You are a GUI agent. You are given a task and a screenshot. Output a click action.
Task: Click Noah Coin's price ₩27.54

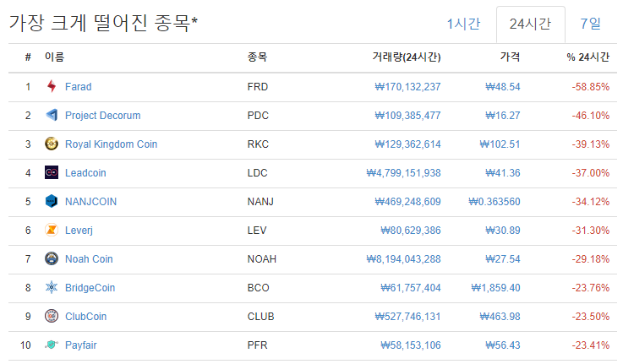tap(502, 258)
